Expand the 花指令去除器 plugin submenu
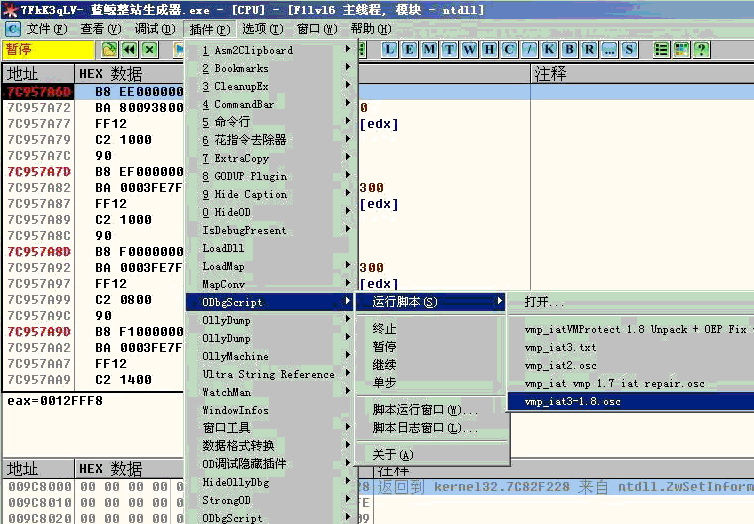 coord(271,140)
